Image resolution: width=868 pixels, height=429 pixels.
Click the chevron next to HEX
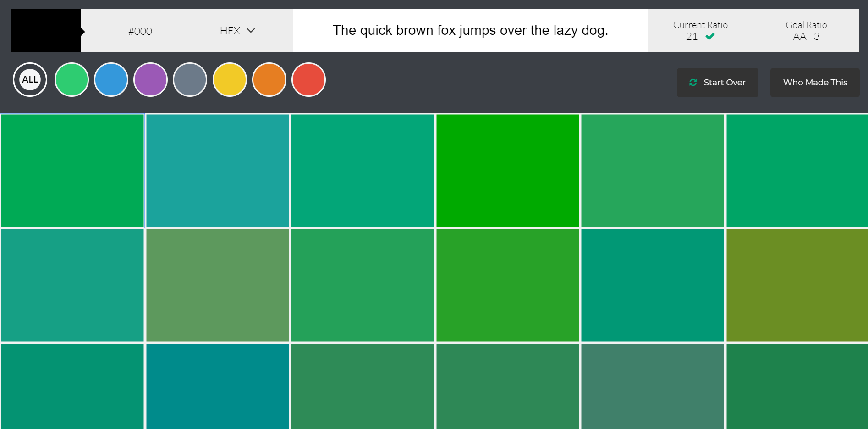(x=251, y=31)
